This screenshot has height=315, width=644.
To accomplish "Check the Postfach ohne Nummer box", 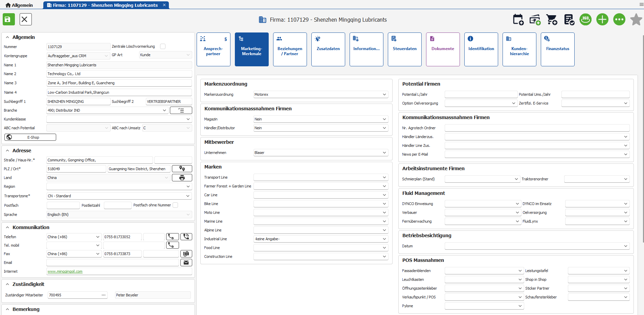I will pos(175,205).
